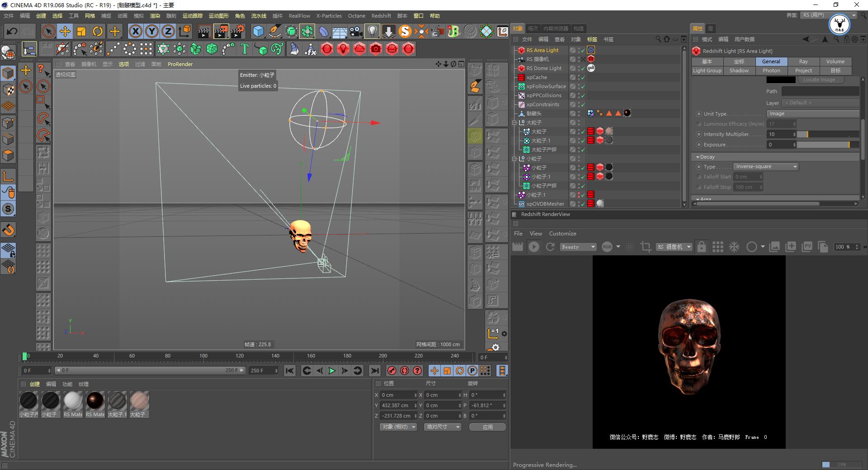The image size is (868, 470).
Task: Click the Locate Image button
Action: (x=821, y=80)
